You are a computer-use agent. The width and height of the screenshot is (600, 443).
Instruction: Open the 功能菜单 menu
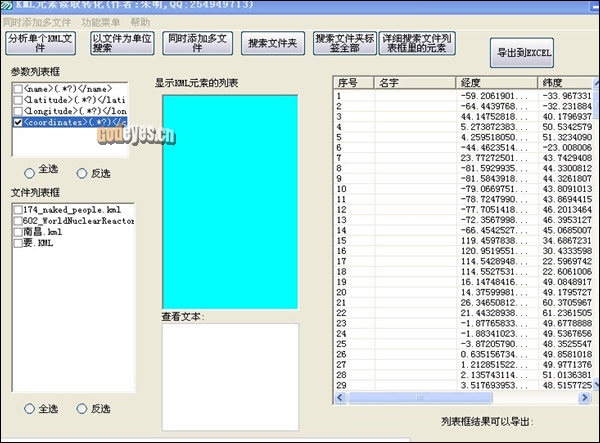pyautogui.click(x=100, y=23)
